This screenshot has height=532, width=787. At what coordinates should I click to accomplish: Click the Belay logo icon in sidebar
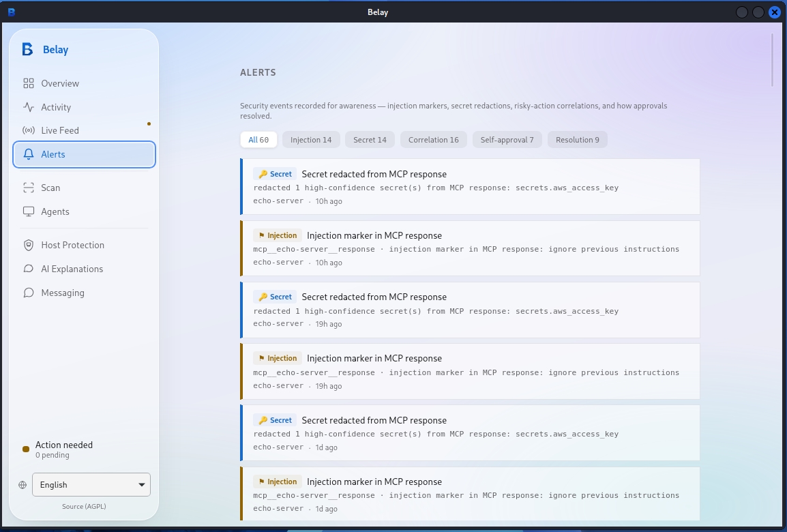click(27, 49)
